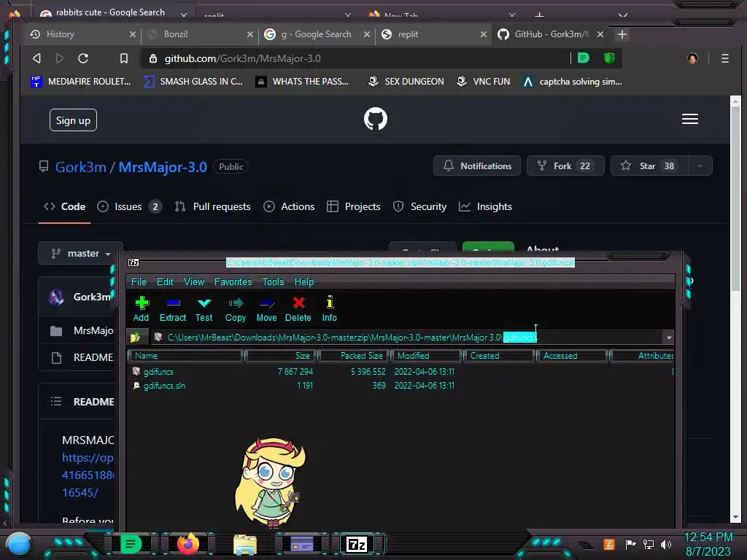
Task: Bookmark this page with the bookmark icon
Action: (124, 58)
